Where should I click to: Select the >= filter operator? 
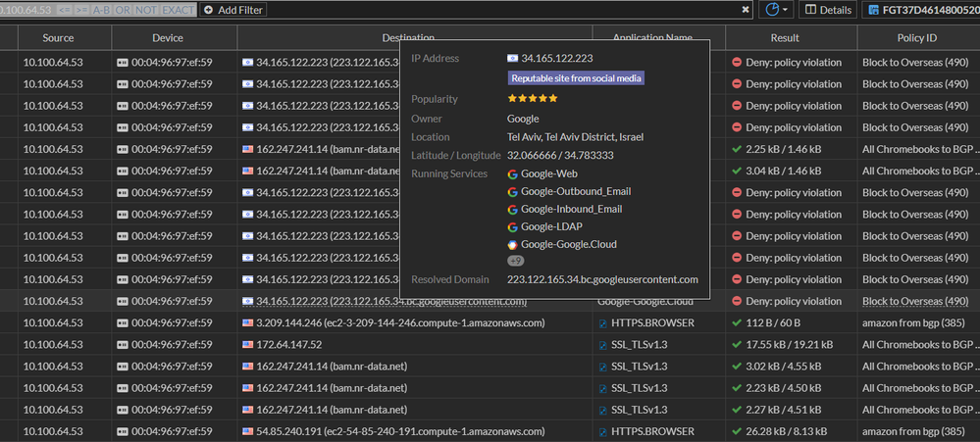[x=81, y=10]
